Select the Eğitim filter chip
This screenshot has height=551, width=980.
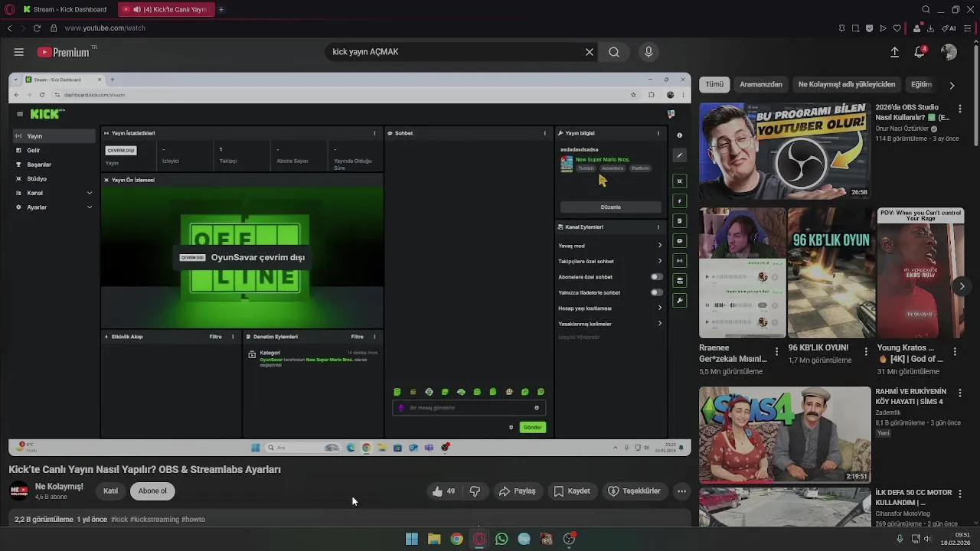921,84
